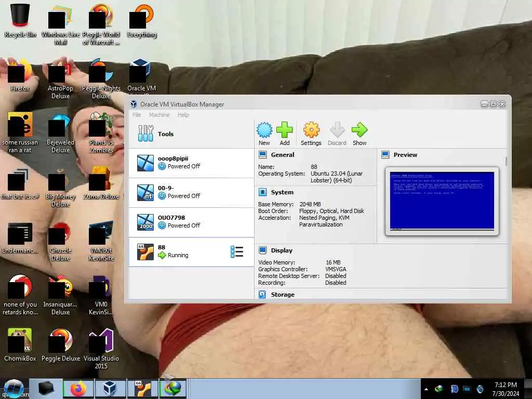Viewport: 532px width, 399px height.
Task: Click the Firefox taskbar button
Action: click(78, 389)
